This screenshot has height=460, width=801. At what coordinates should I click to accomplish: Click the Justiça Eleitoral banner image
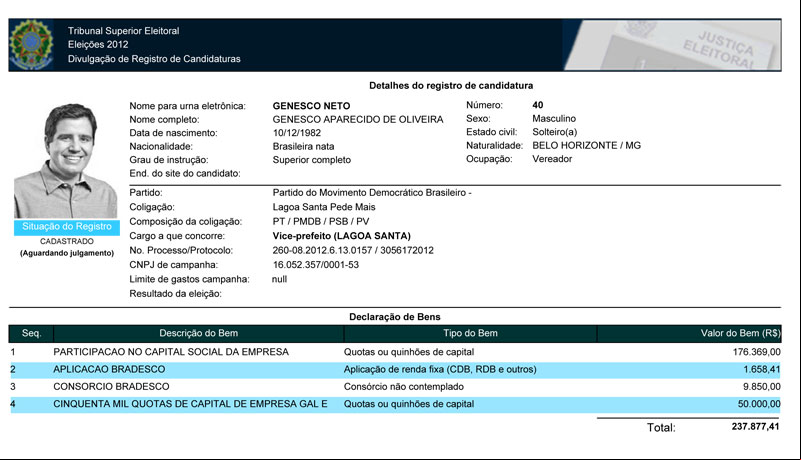click(x=672, y=45)
